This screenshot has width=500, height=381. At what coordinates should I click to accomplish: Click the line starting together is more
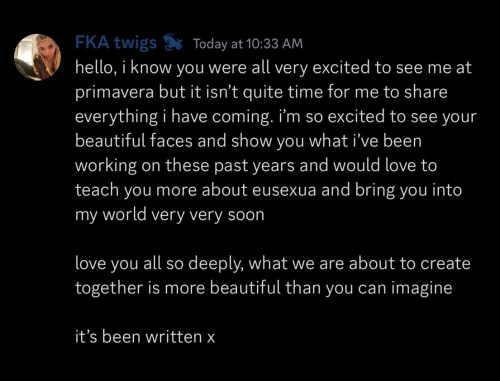tap(264, 288)
